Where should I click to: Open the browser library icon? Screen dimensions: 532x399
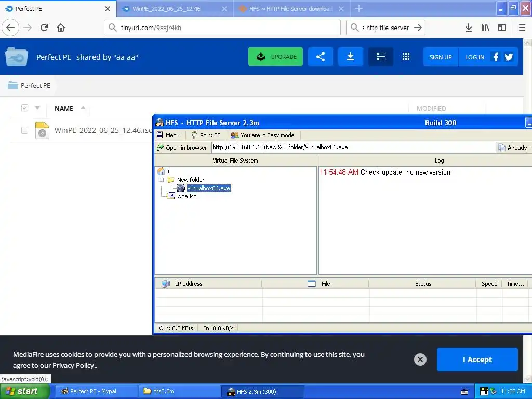pyautogui.click(x=485, y=28)
